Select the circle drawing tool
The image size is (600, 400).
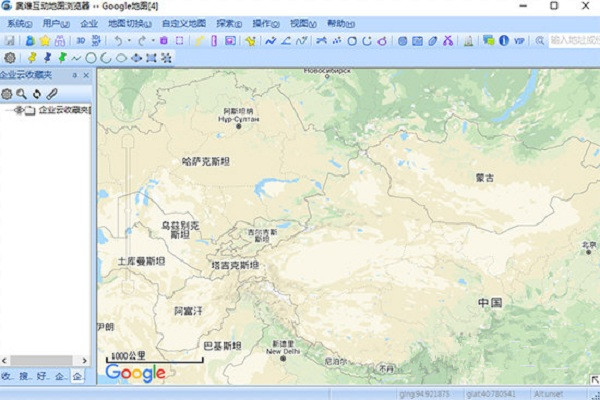pos(91,58)
